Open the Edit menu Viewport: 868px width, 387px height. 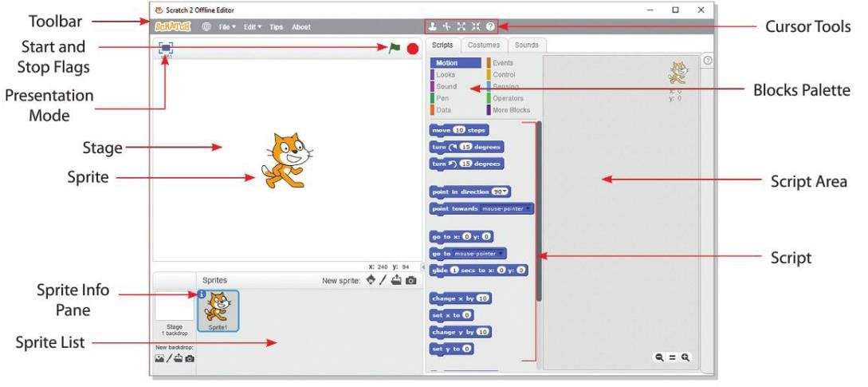click(x=253, y=26)
